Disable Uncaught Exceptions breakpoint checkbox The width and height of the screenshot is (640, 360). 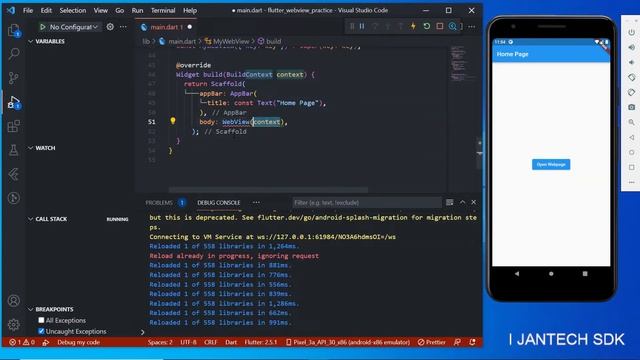tap(41, 331)
